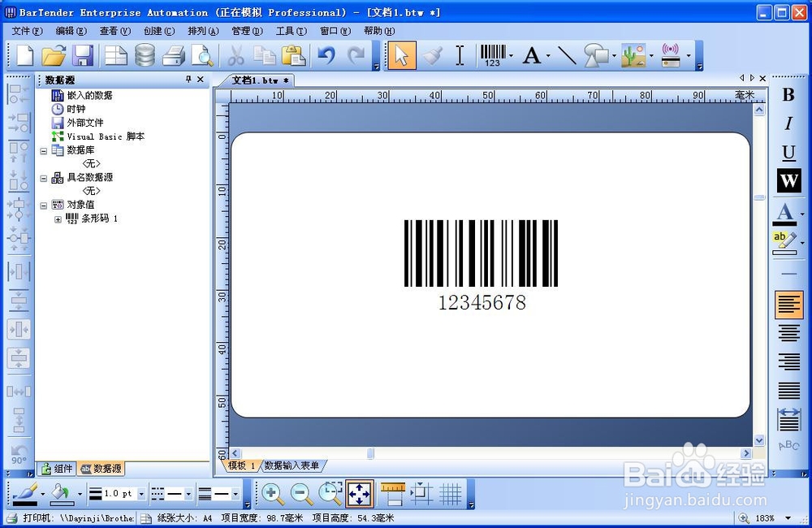This screenshot has width=812, height=528.
Task: Zoom in with the plus magnifier
Action: 272,493
